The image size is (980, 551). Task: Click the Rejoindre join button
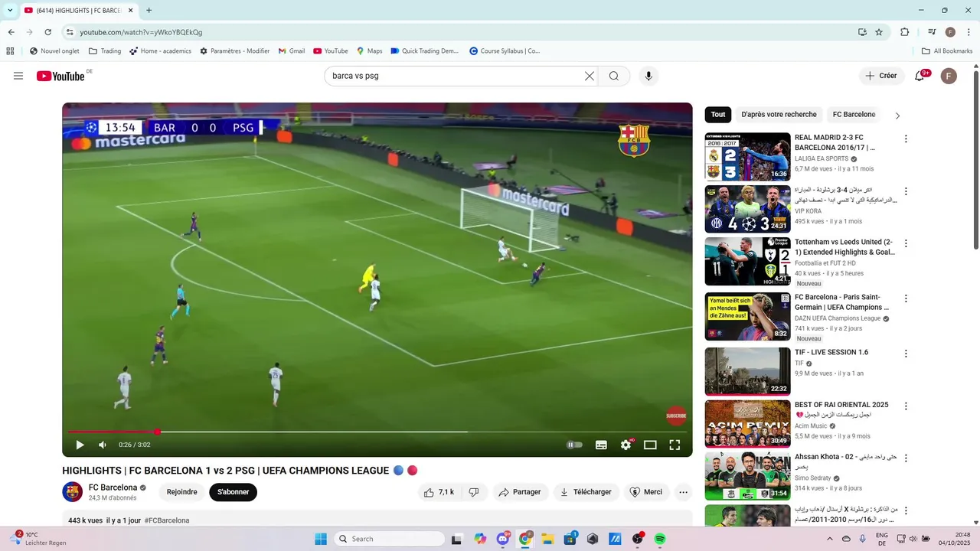[182, 492]
